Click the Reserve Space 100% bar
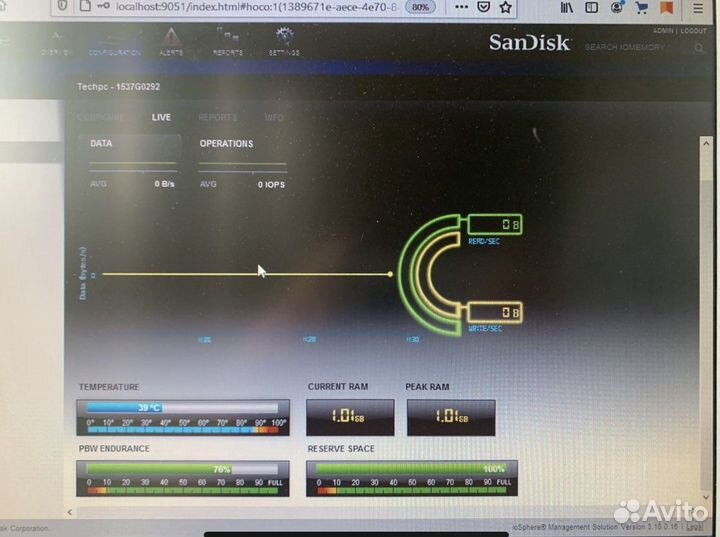This screenshot has width=720, height=537. (411, 469)
